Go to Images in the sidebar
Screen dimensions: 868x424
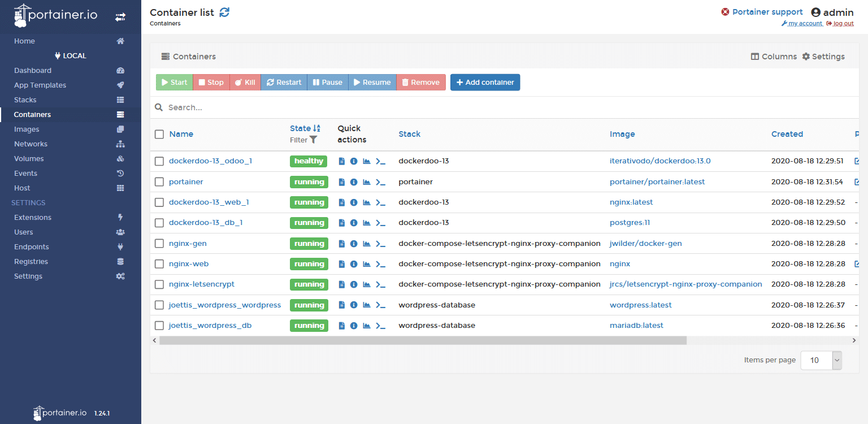point(27,129)
